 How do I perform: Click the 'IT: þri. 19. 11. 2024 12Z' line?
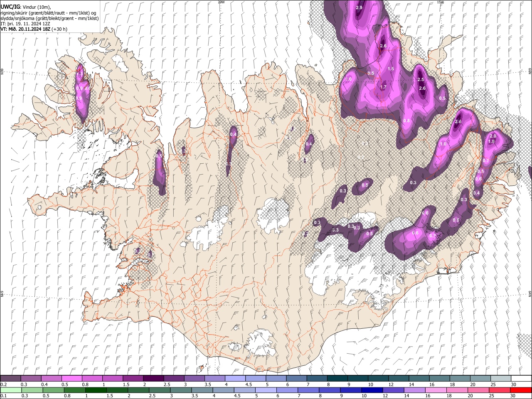click(x=26, y=24)
